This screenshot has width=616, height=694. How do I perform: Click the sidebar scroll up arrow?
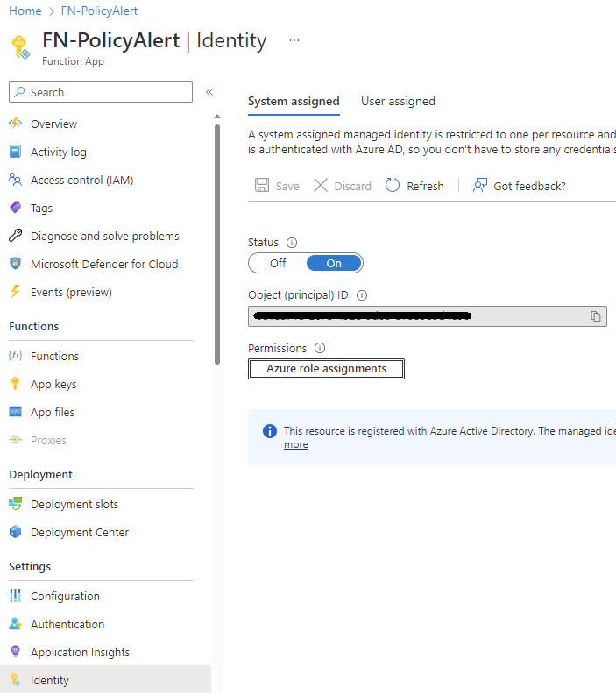click(217, 117)
